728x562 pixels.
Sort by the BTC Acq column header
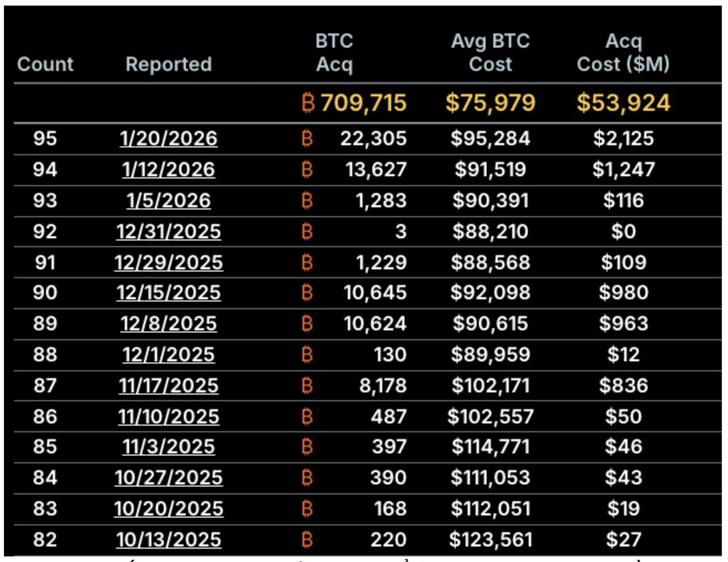point(334,53)
